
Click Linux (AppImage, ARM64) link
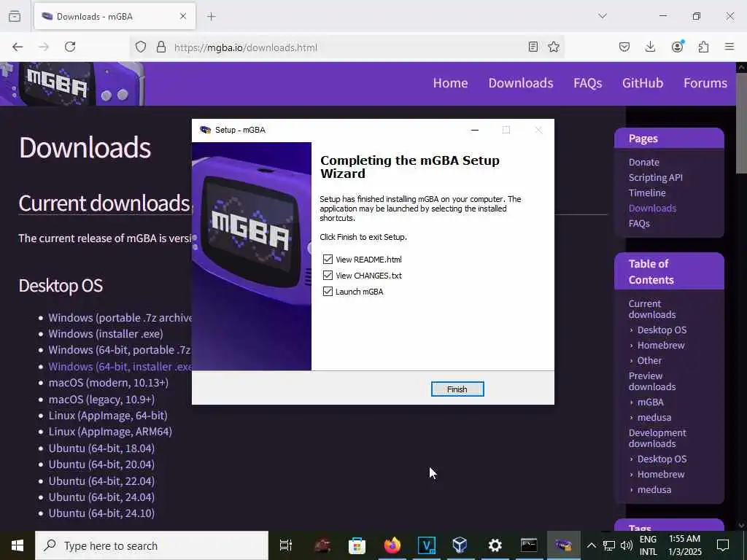110,432
